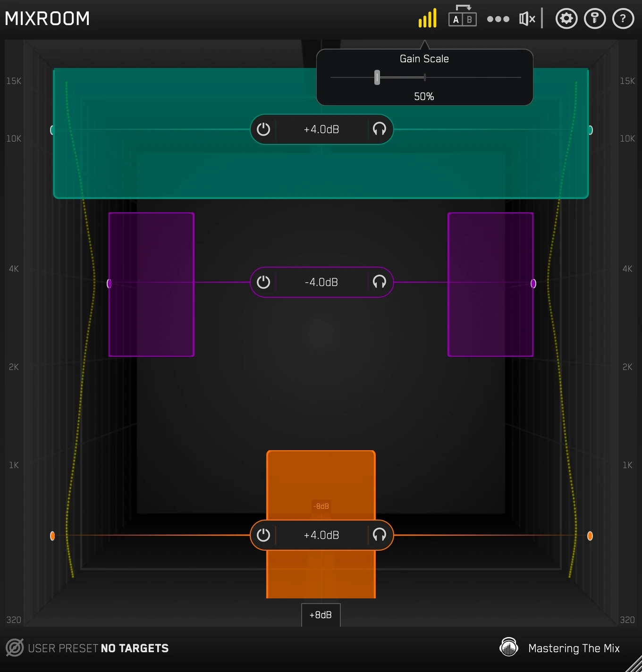Screen dimensions: 642x672
Task: Open the three dots presets menu
Action: point(498,19)
